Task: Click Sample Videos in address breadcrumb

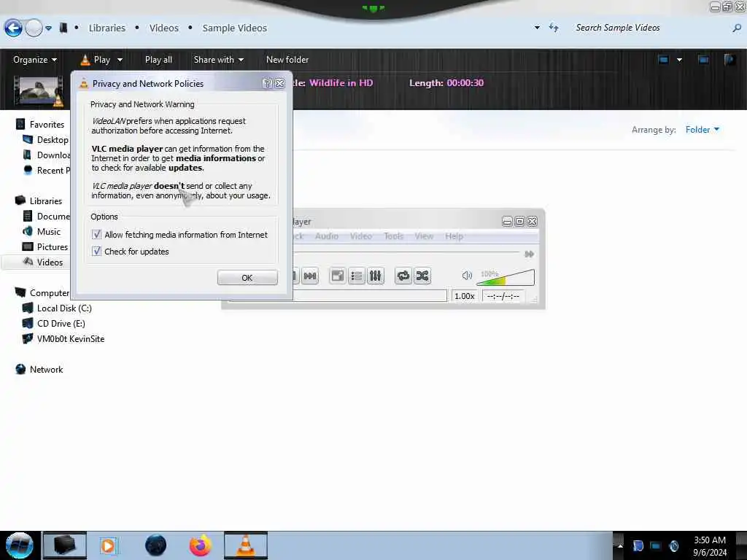Action: [x=234, y=28]
